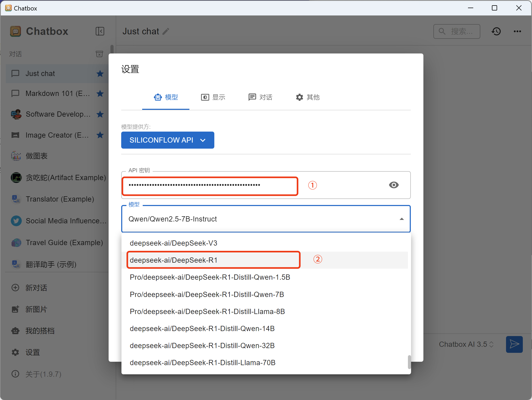
Task: Open Chatbox AI 3.5 model selector
Action: click(466, 344)
